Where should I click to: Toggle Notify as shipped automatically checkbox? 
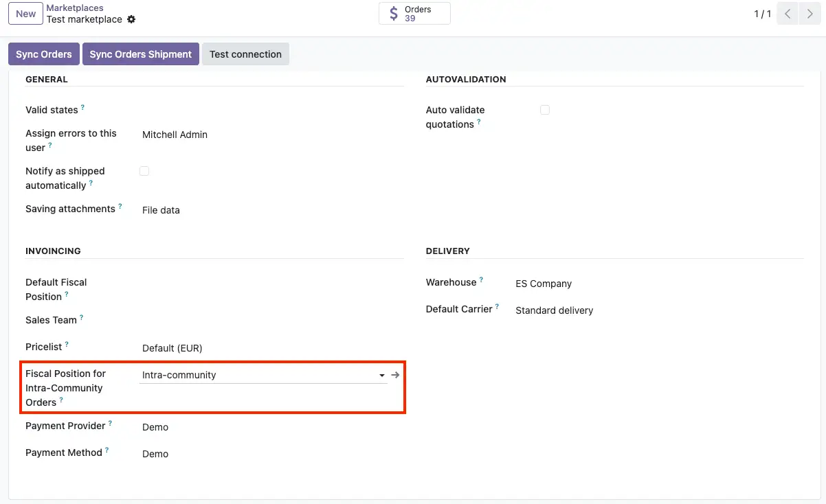pos(144,171)
